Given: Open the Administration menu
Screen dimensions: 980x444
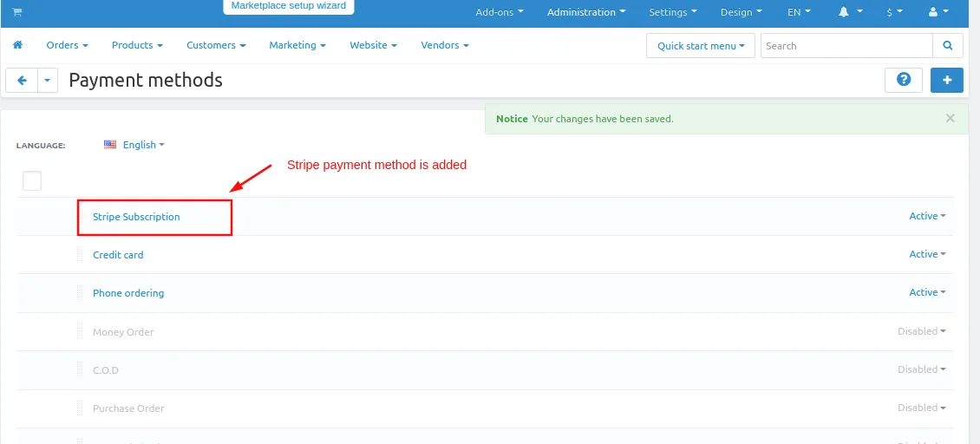Looking at the screenshot, I should coord(586,12).
